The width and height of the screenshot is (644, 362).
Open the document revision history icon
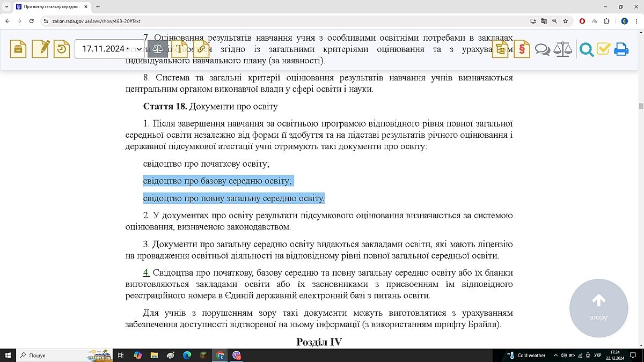62,49
